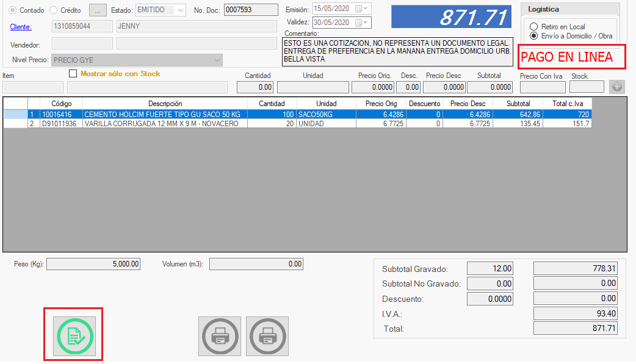The width and height of the screenshot is (636, 364).
Task: Open the Emisión date calendar icon
Action: click(x=360, y=9)
